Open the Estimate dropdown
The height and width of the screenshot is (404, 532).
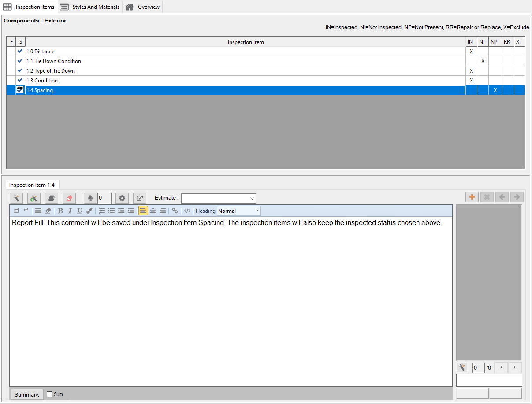point(218,198)
